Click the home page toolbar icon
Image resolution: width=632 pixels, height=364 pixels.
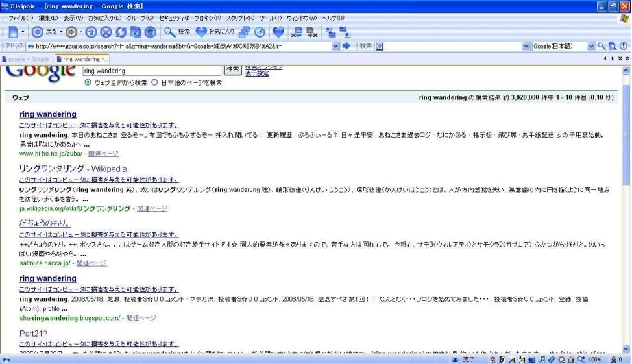pos(151,32)
